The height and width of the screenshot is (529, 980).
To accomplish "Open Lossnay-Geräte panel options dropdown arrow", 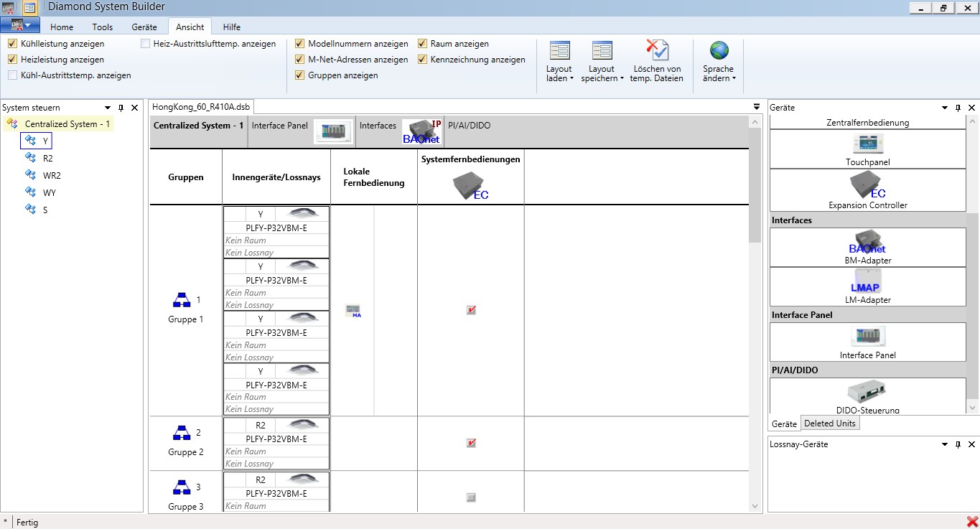I will (944, 444).
